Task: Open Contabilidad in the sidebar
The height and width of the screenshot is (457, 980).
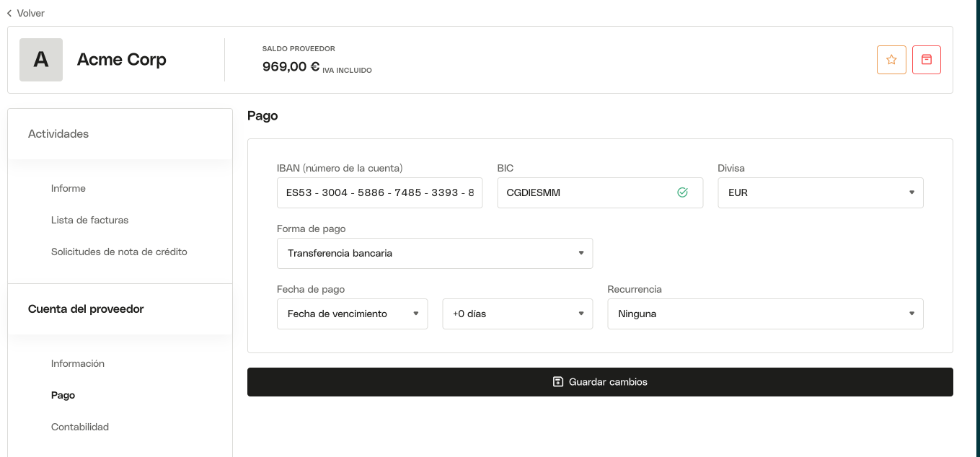Action: [80, 427]
